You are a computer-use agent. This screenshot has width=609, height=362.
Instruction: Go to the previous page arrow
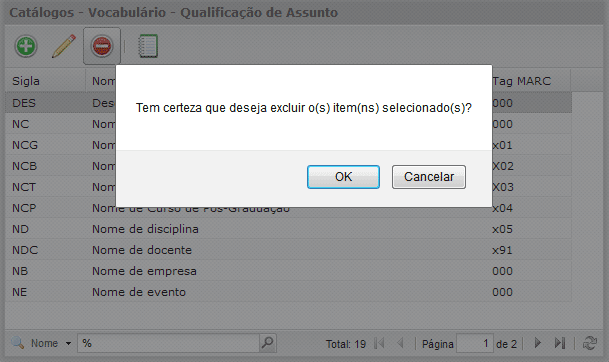coord(400,343)
